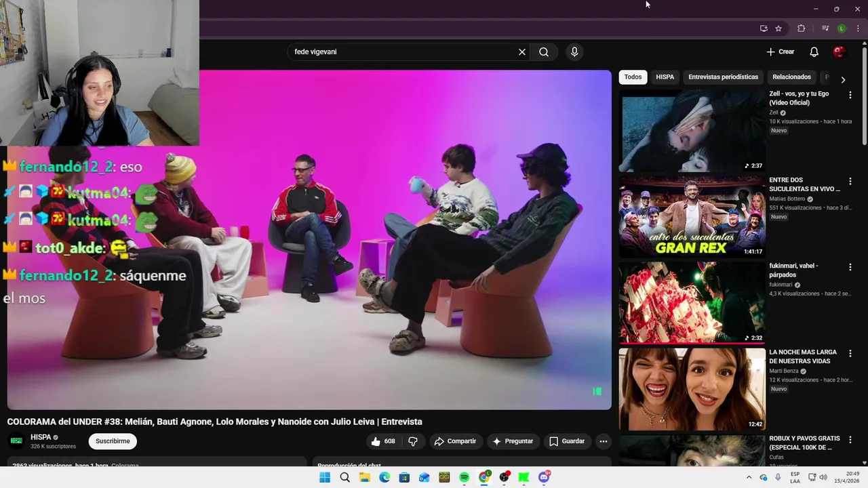Open options for fukinmari párpados video
The image size is (868, 488).
click(850, 268)
